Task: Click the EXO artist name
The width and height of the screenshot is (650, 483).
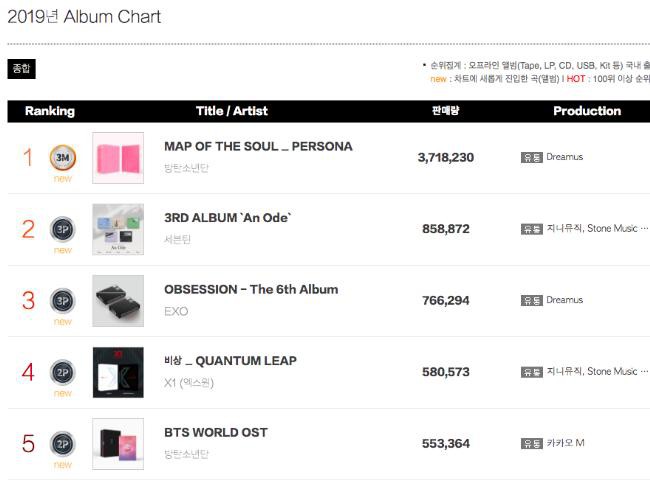Action: pyautogui.click(x=176, y=311)
